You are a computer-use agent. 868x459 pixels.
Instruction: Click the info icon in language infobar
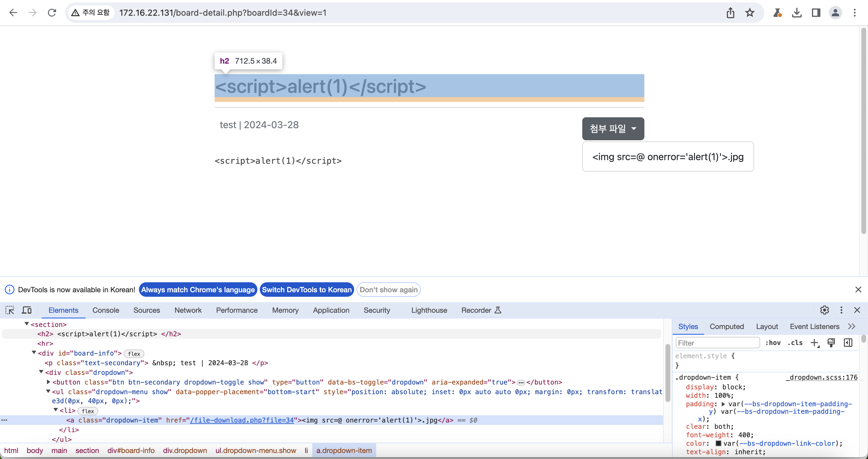[9, 289]
